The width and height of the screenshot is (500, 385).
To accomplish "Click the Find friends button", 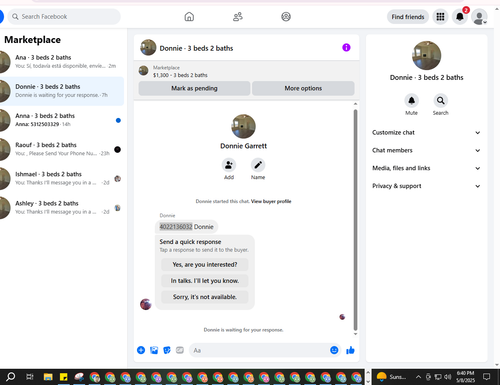I will coord(408,17).
